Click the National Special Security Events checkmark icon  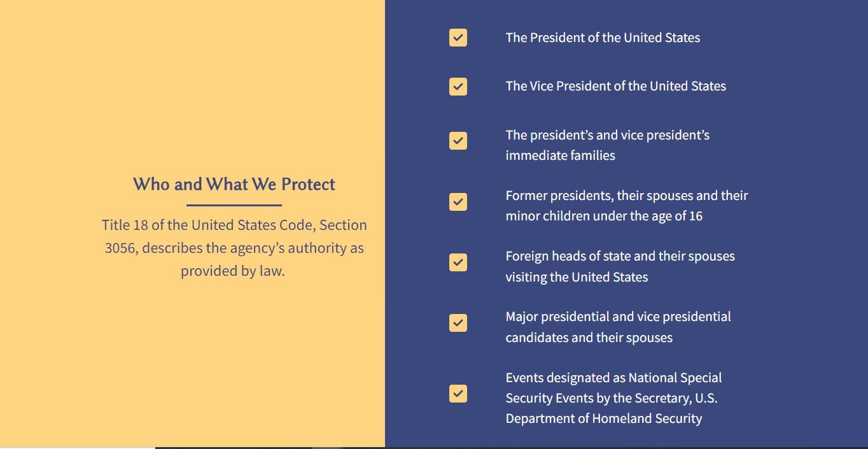(458, 394)
